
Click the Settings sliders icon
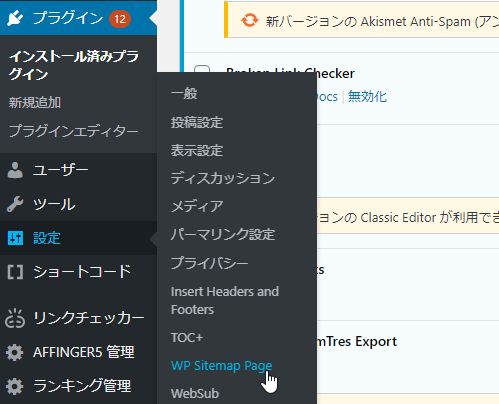pos(15,238)
